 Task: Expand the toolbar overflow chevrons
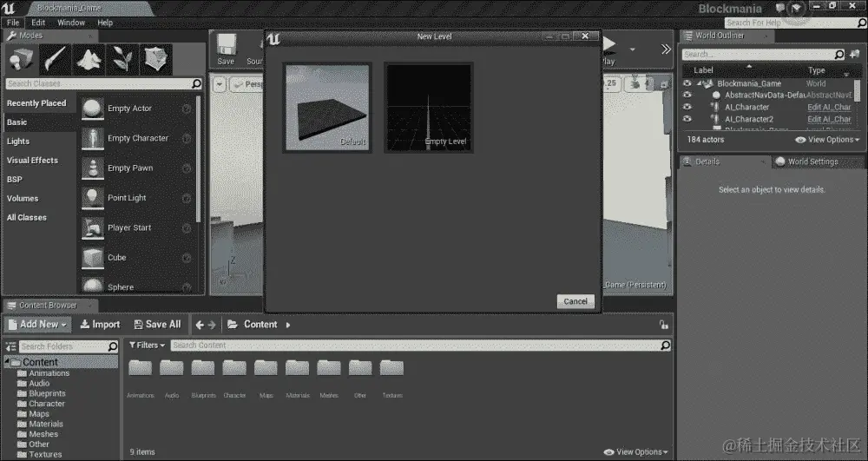click(x=666, y=49)
